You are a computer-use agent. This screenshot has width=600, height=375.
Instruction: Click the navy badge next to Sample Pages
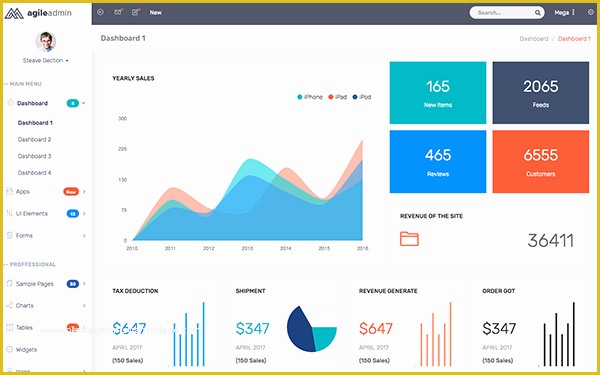click(73, 284)
